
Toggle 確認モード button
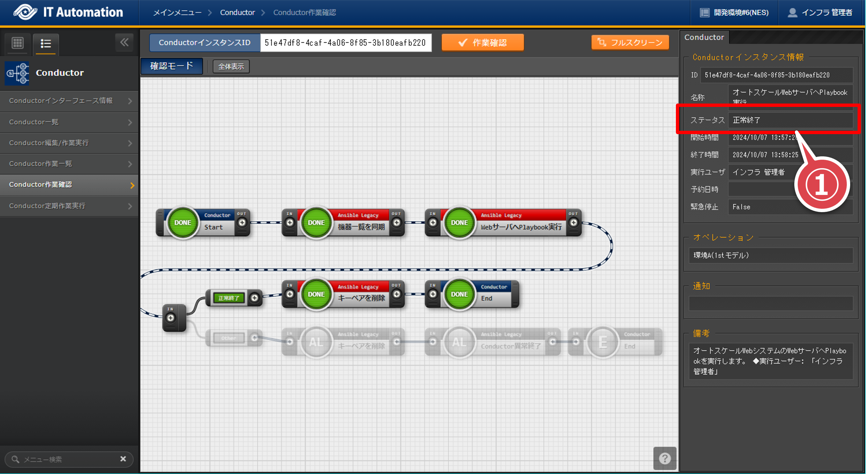click(x=172, y=66)
